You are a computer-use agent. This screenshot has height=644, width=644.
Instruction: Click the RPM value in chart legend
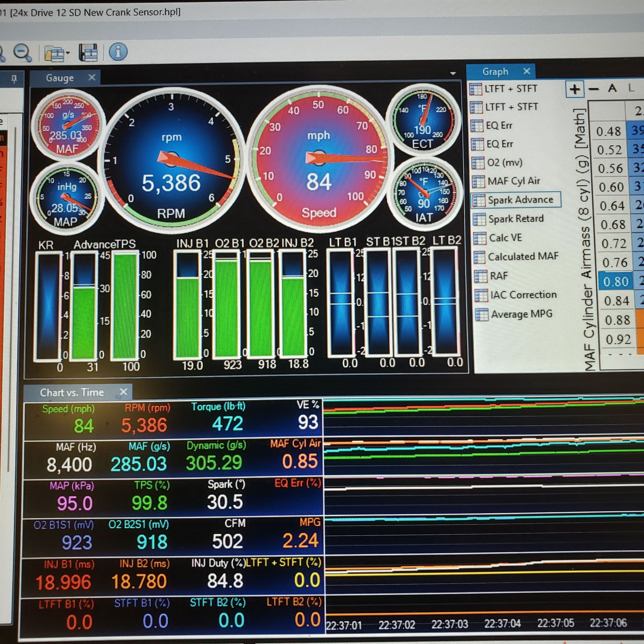pyautogui.click(x=144, y=426)
